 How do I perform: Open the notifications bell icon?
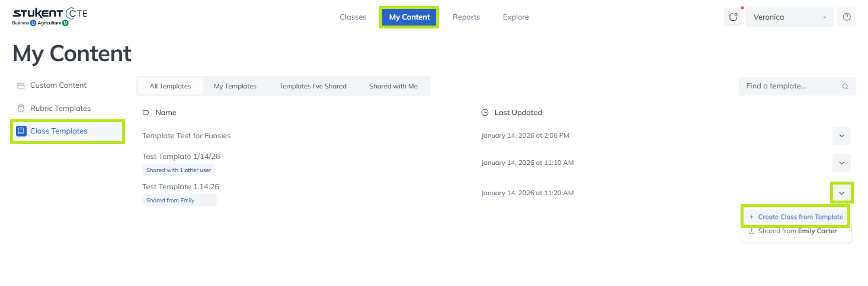tap(733, 17)
